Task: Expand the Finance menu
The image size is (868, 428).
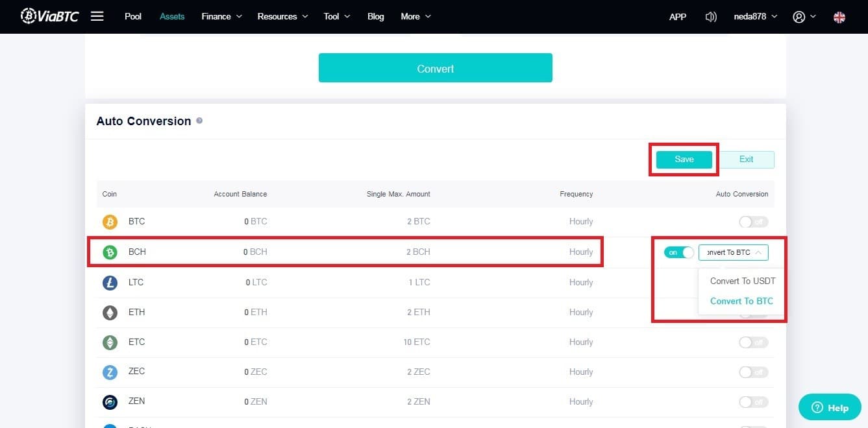Action: pos(221,16)
